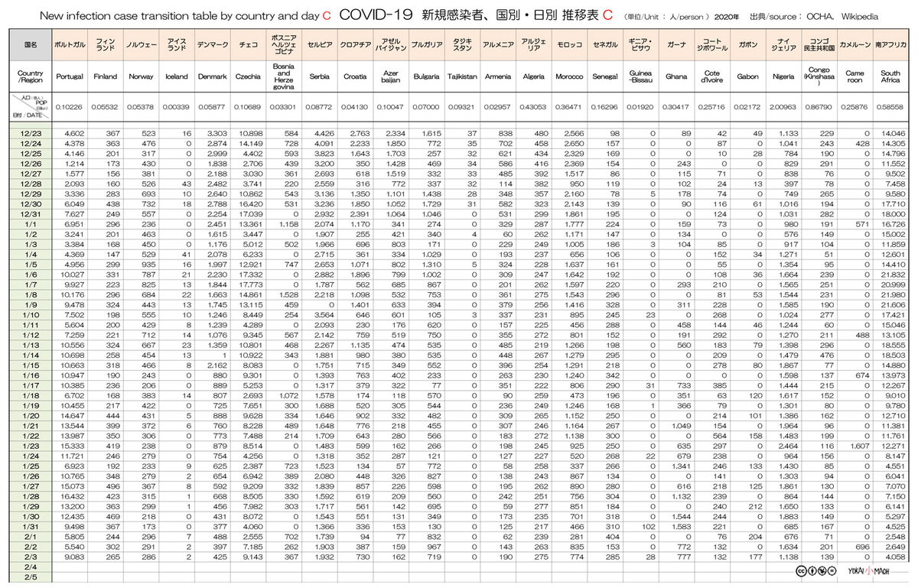Select the 'Portugal' column header
Viewport: 918px width, 588px height.
pyautogui.click(x=70, y=77)
